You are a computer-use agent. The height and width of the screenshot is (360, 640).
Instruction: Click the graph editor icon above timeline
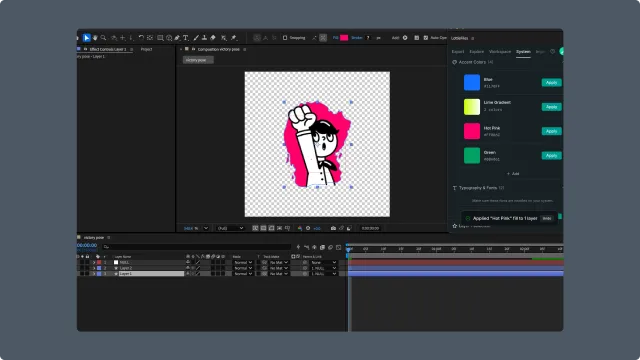pos(338,247)
